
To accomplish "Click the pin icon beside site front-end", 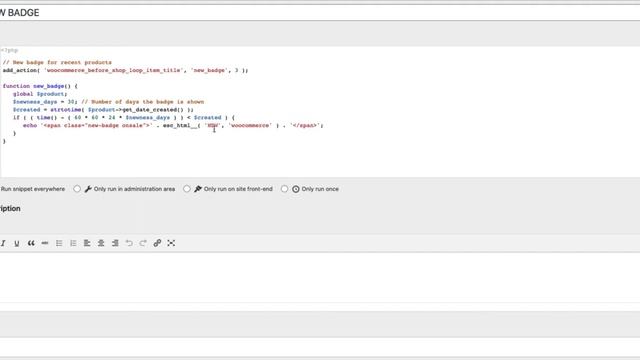I will pos(198,189).
